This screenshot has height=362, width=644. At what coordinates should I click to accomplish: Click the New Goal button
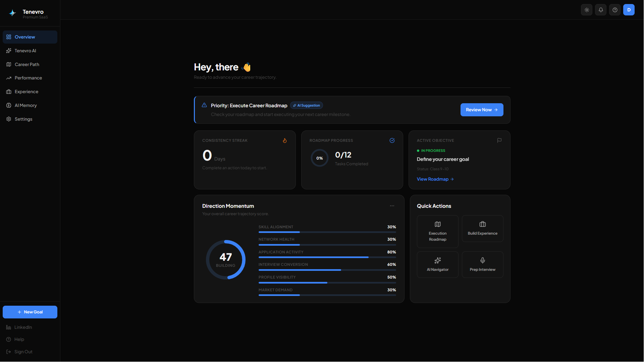coord(30,312)
